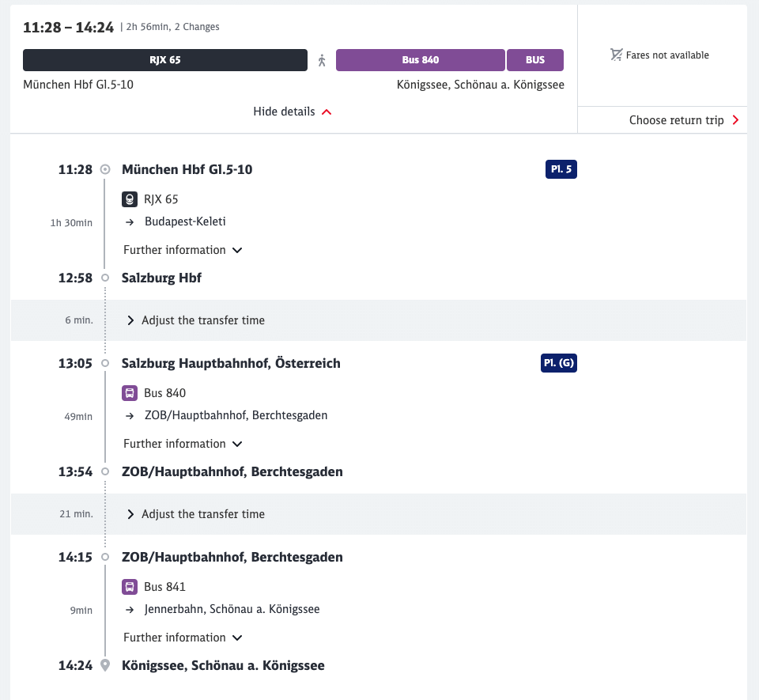
Task: Collapse the trip with Hide details
Action: point(292,112)
